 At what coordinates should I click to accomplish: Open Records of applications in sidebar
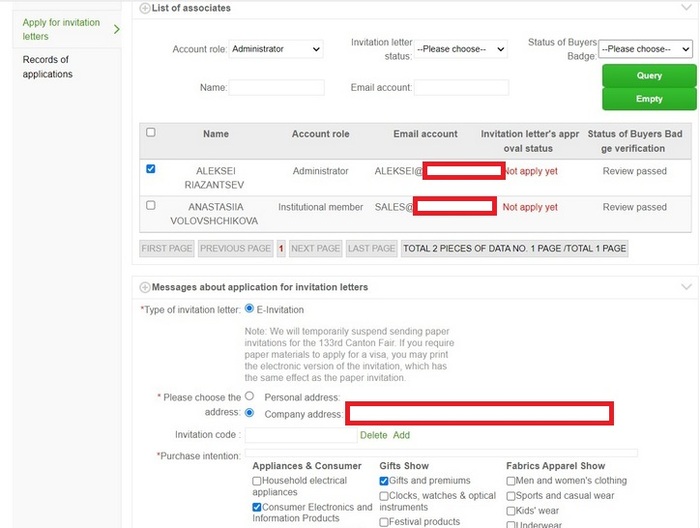(48, 67)
